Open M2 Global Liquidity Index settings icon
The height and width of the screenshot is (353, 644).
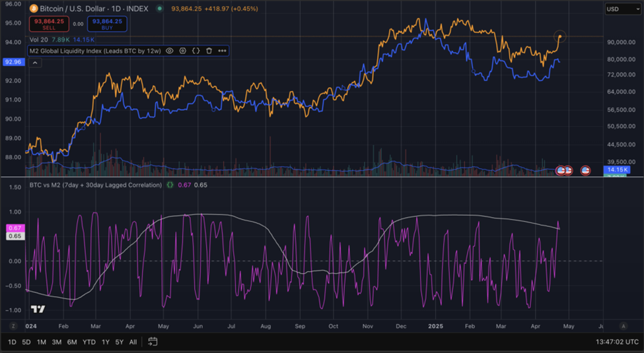click(x=183, y=51)
